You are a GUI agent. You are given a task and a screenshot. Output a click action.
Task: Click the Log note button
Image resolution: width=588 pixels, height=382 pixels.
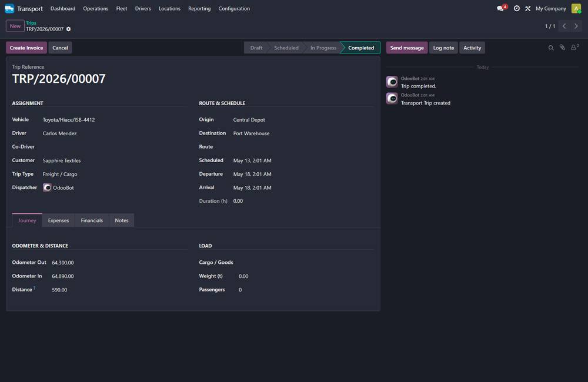click(443, 48)
